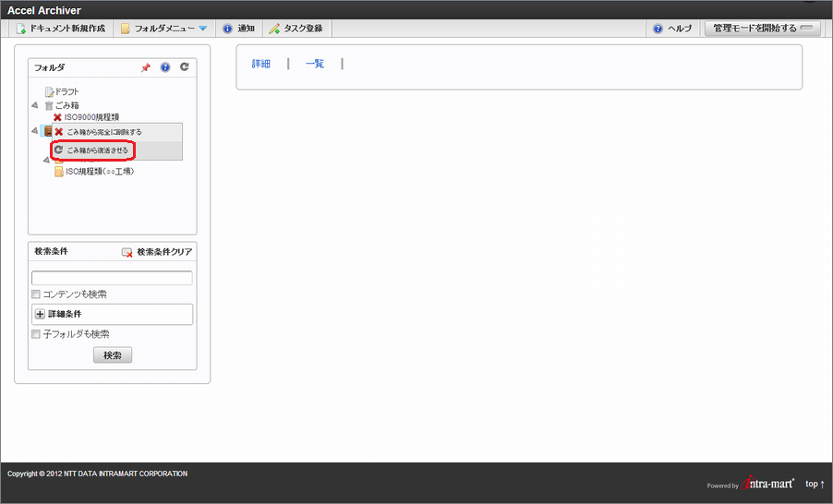Choose ごみ箱から復活させる menu entry
Viewport: 833px width, 504px height.
(117, 150)
